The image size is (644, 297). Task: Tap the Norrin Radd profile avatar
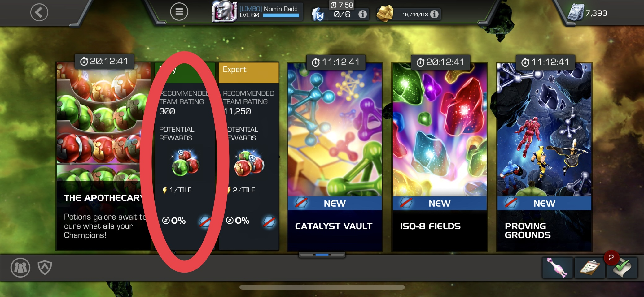224,11
